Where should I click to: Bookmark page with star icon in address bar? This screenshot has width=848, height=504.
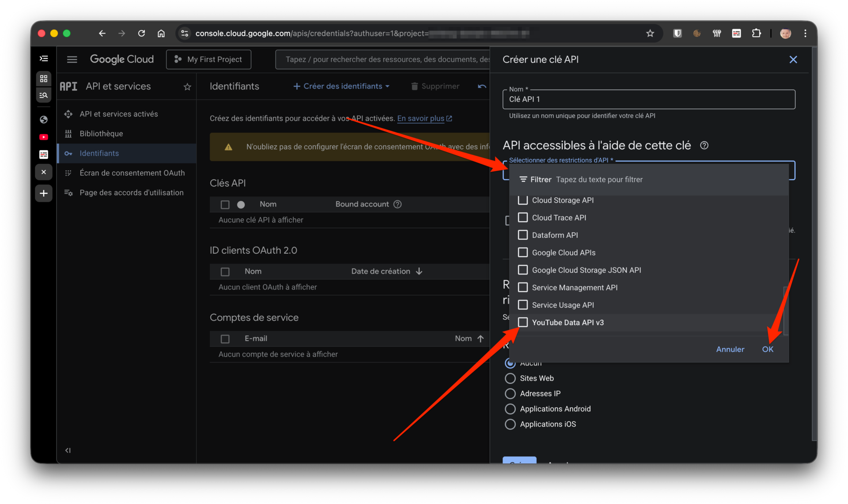(x=650, y=34)
